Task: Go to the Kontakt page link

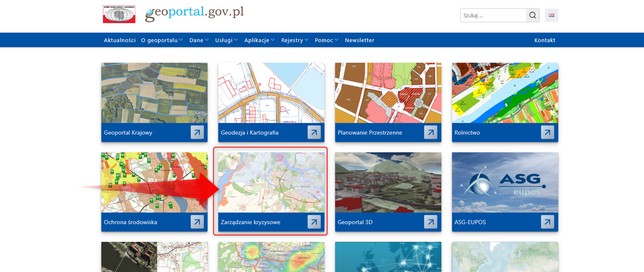Action: click(x=544, y=40)
